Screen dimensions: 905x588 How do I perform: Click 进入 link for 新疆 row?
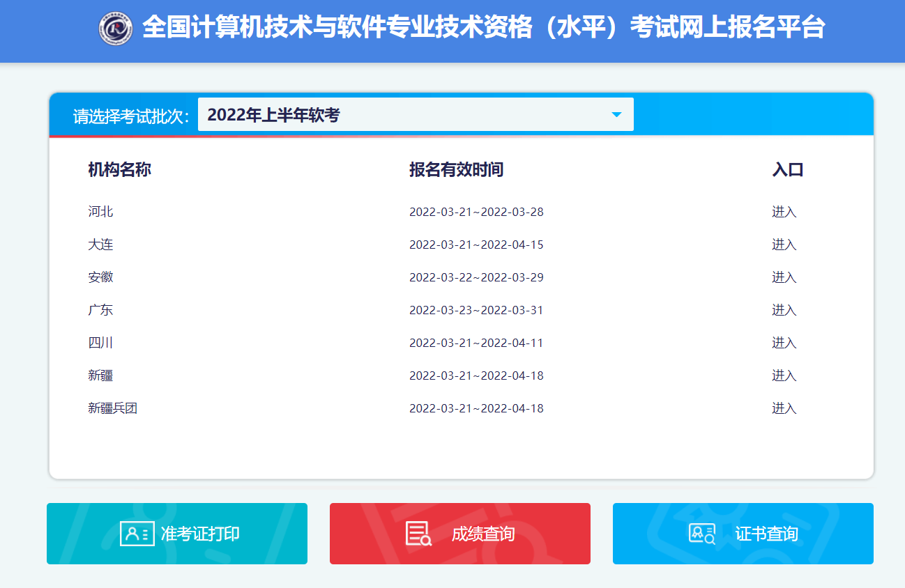784,376
